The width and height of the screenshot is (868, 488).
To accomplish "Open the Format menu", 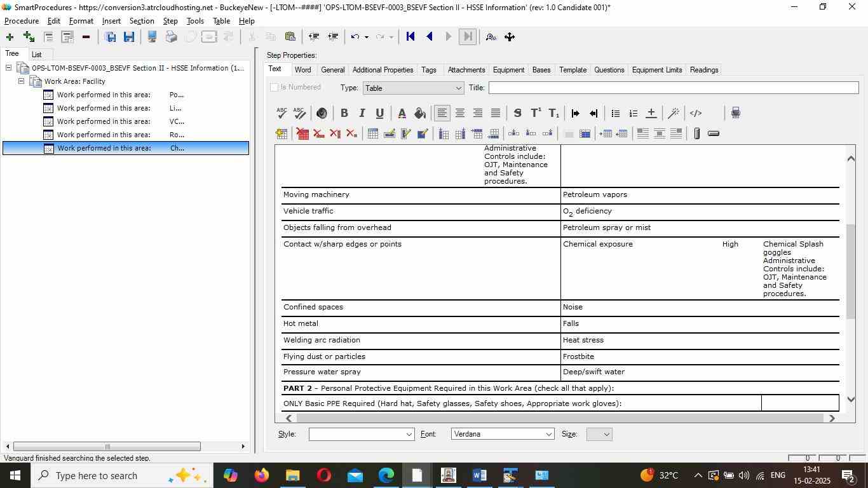I will (x=81, y=21).
